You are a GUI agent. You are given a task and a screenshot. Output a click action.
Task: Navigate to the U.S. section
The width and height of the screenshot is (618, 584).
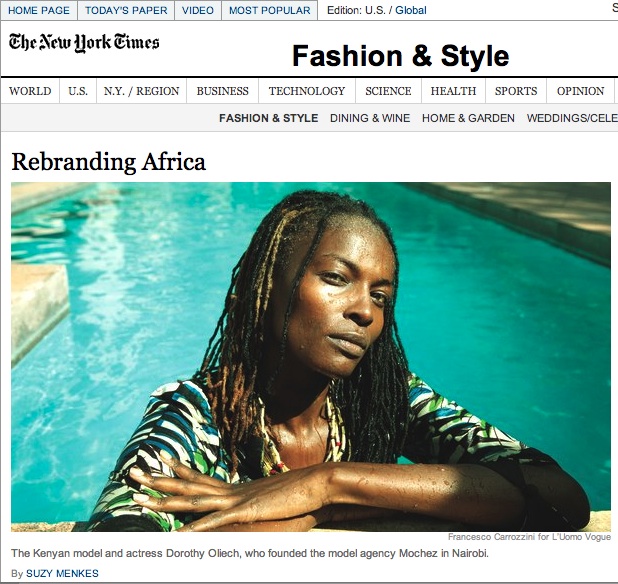click(78, 91)
